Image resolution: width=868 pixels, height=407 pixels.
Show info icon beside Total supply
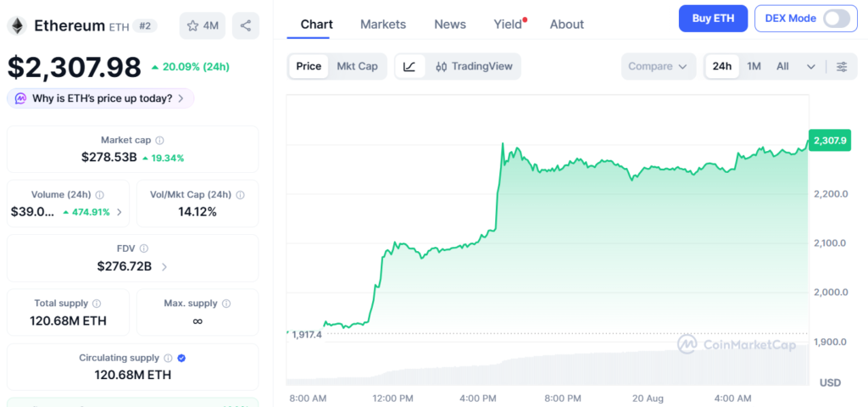tap(97, 304)
